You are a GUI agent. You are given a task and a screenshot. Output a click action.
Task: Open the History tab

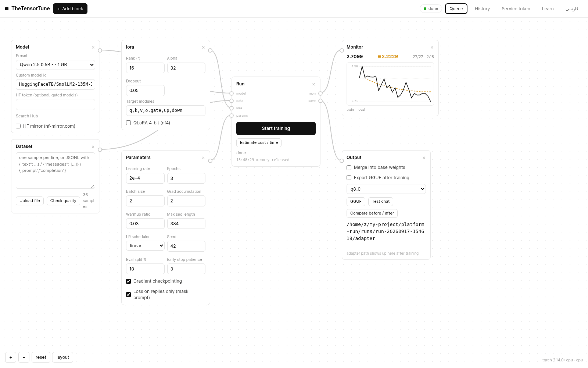(x=482, y=9)
